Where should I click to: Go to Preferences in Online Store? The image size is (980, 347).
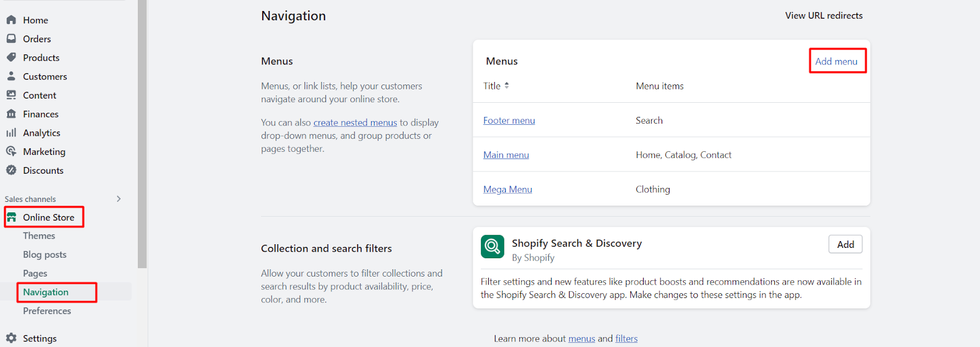pos(47,311)
